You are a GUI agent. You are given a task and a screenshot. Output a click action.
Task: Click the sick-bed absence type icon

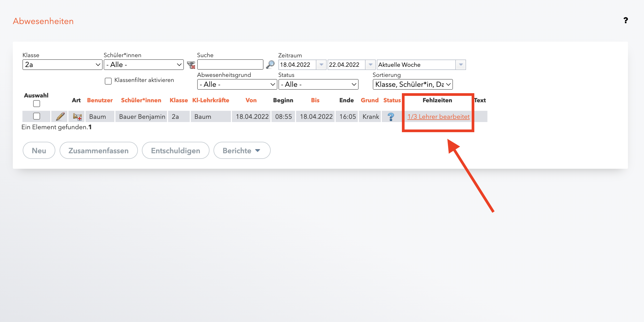coord(77,116)
